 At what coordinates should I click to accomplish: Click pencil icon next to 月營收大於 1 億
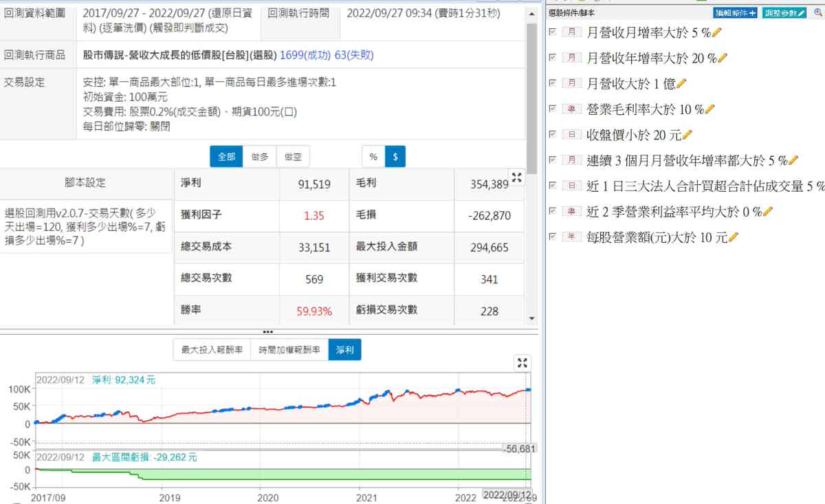pos(681,83)
